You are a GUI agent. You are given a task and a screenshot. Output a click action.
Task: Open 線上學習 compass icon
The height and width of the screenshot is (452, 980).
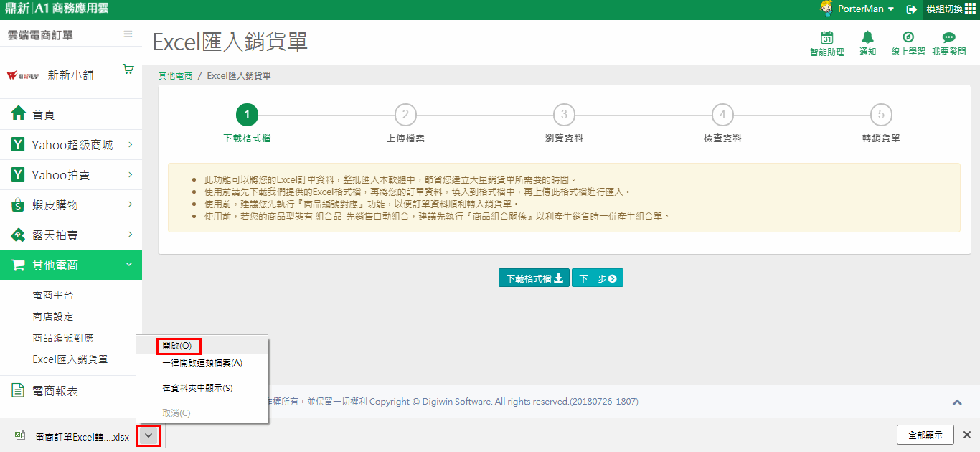pos(908,38)
